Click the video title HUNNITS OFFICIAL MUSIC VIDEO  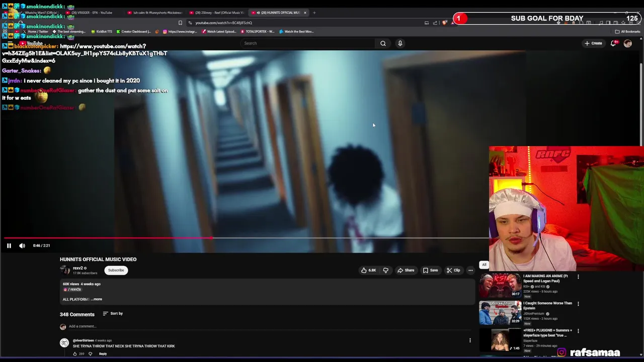point(98,259)
